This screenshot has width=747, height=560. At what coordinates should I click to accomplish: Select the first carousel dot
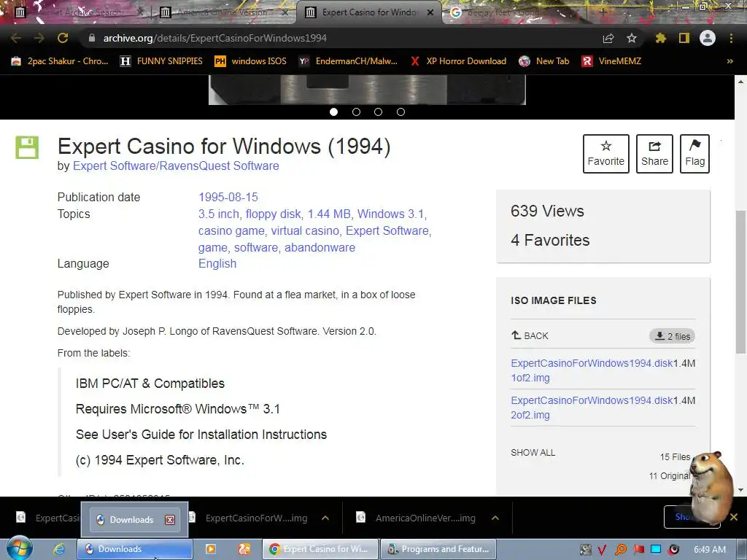(333, 112)
